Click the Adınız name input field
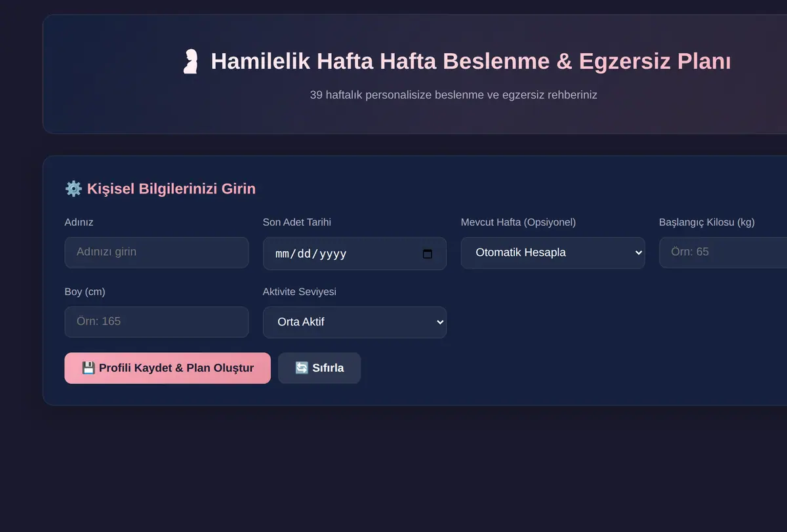The width and height of the screenshot is (787, 532). [157, 253]
